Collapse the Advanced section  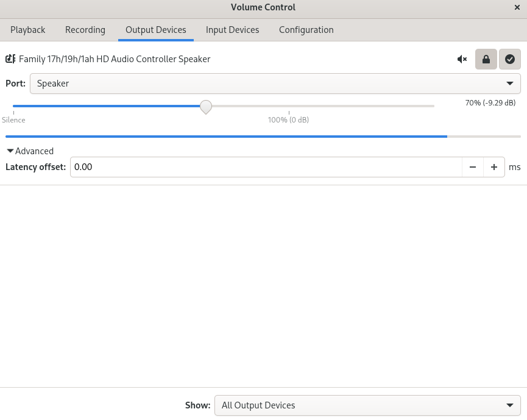pos(30,151)
